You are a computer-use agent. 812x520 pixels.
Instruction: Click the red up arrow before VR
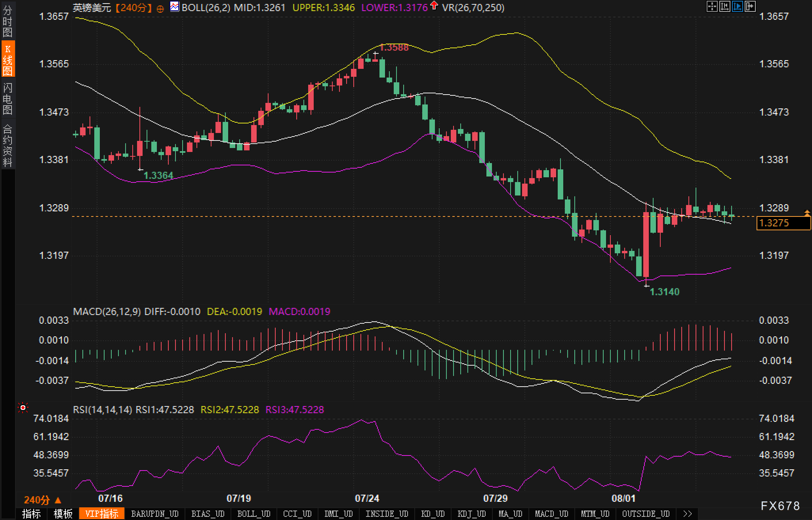tap(434, 6)
